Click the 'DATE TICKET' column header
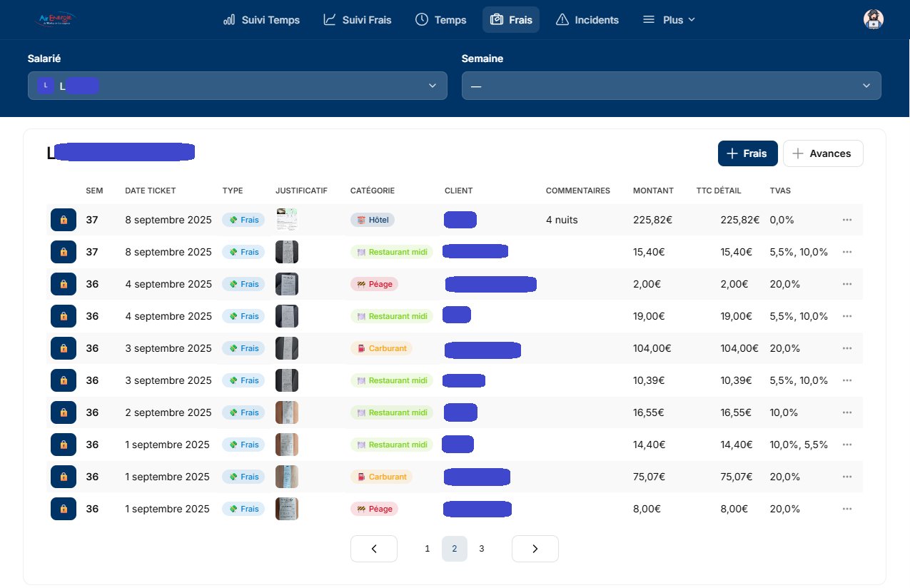910x588 pixels. [150, 191]
